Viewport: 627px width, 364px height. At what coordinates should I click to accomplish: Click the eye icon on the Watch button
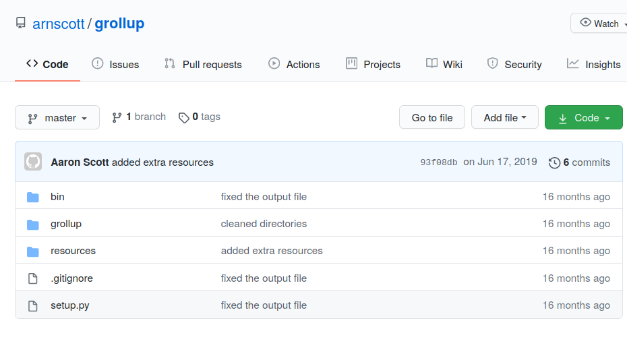[x=585, y=22]
